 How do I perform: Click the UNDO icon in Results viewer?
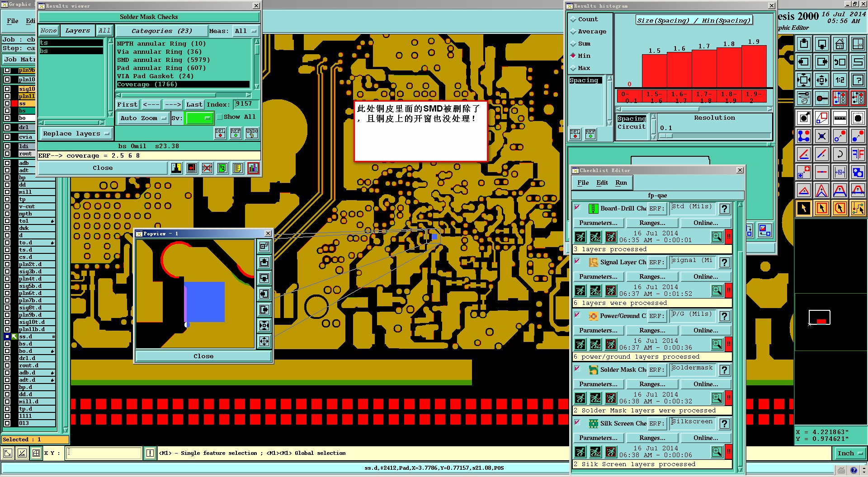tap(252, 133)
